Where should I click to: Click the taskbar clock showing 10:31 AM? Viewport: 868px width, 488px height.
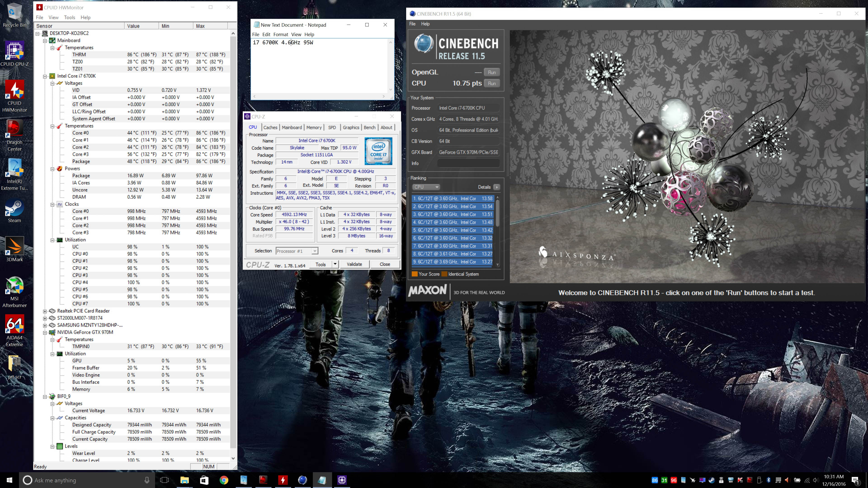pos(834,480)
